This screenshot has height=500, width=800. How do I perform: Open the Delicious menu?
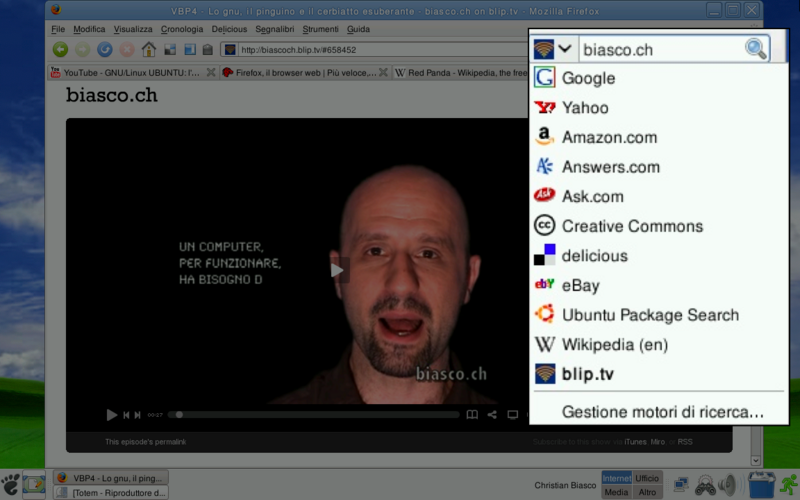[x=229, y=29]
